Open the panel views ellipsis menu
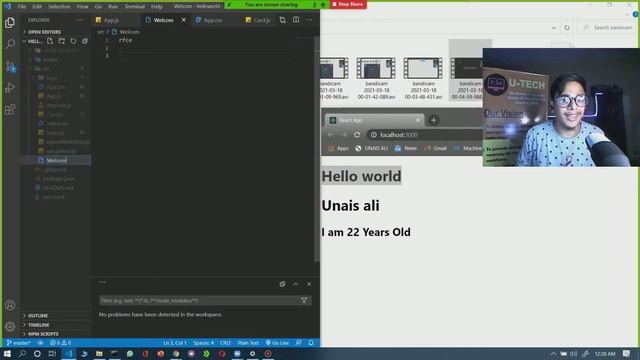The height and width of the screenshot is (360, 640). (102, 282)
